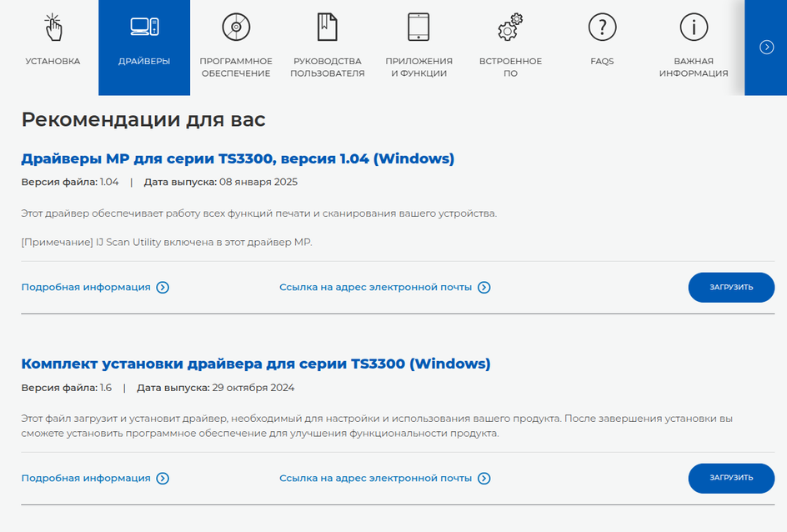The width and height of the screenshot is (787, 532).
Task: Open the Драйверы MP для серии TS3300 title link
Action: click(238, 158)
